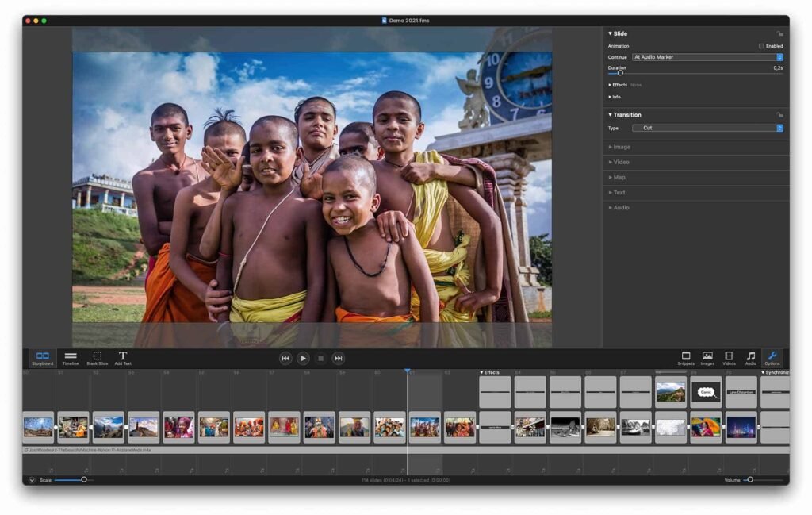Insert a Blank Slide

point(97,358)
